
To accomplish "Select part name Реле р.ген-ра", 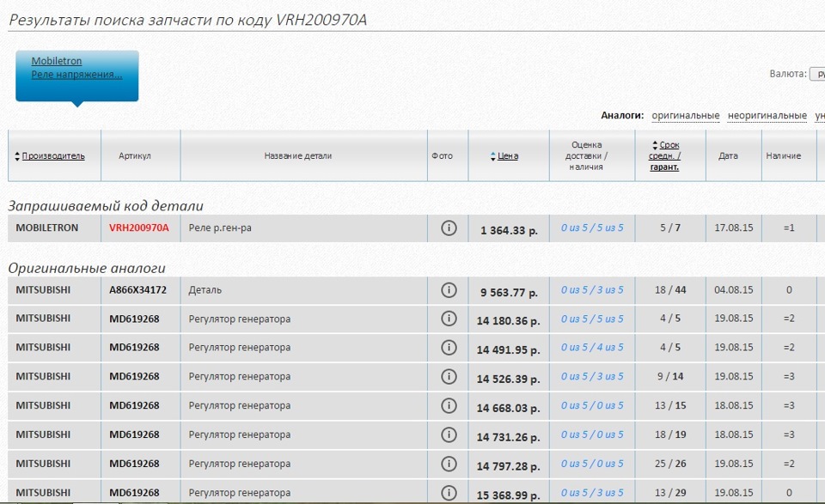I will 220,228.
